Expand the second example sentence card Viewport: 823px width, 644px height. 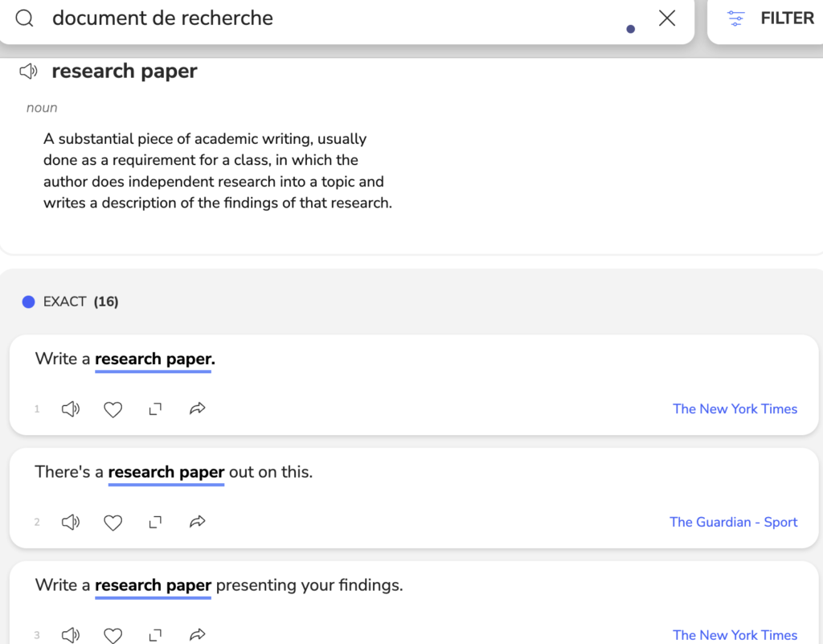click(x=155, y=523)
